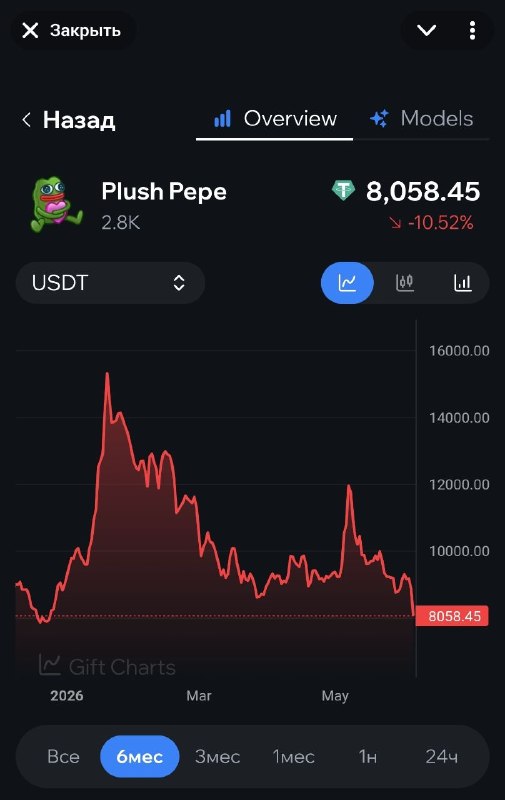The height and width of the screenshot is (800, 505).
Task: Switch to candlestick chart icon
Action: 405,282
